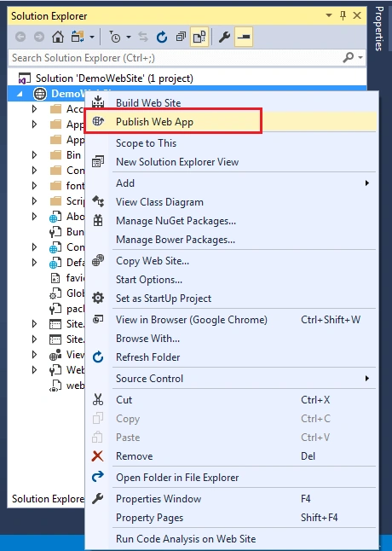Click the scissors Cut icon
The image size is (392, 551).
97,399
